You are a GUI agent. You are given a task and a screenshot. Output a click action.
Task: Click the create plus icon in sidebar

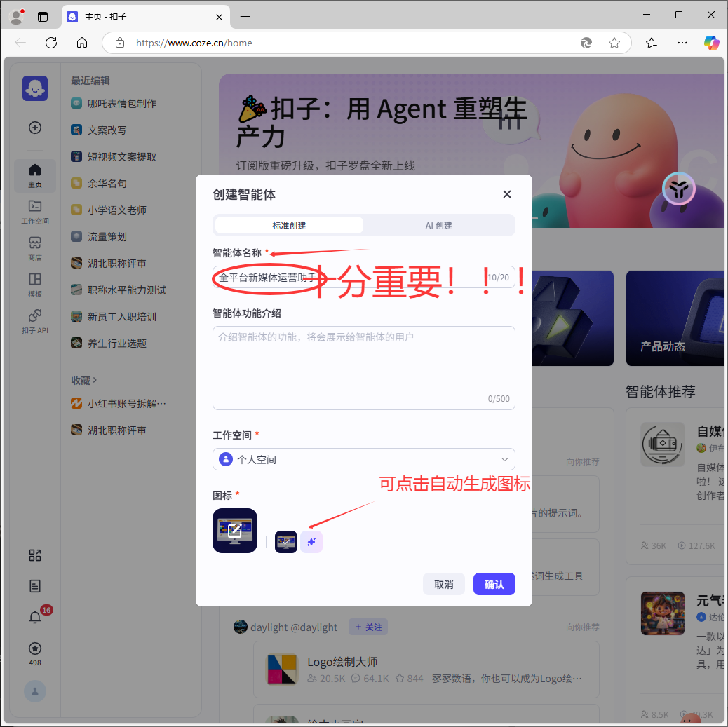point(35,128)
